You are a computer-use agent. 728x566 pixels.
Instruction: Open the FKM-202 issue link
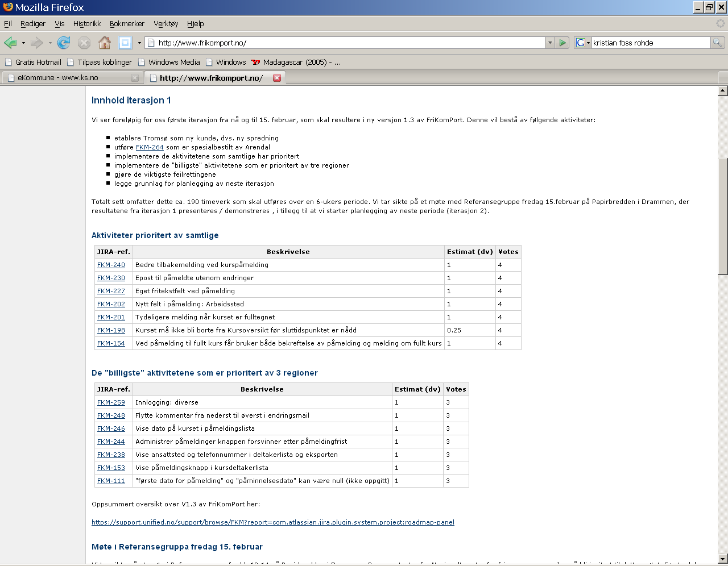tap(111, 304)
